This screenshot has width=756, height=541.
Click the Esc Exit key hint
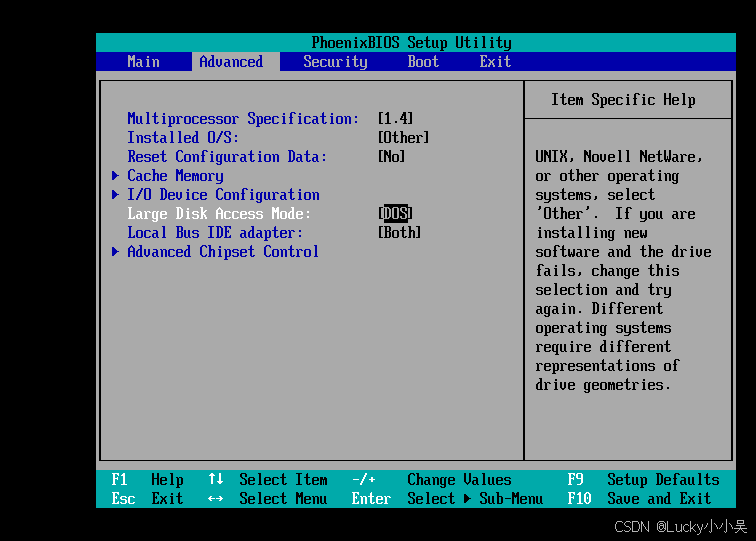[148, 498]
